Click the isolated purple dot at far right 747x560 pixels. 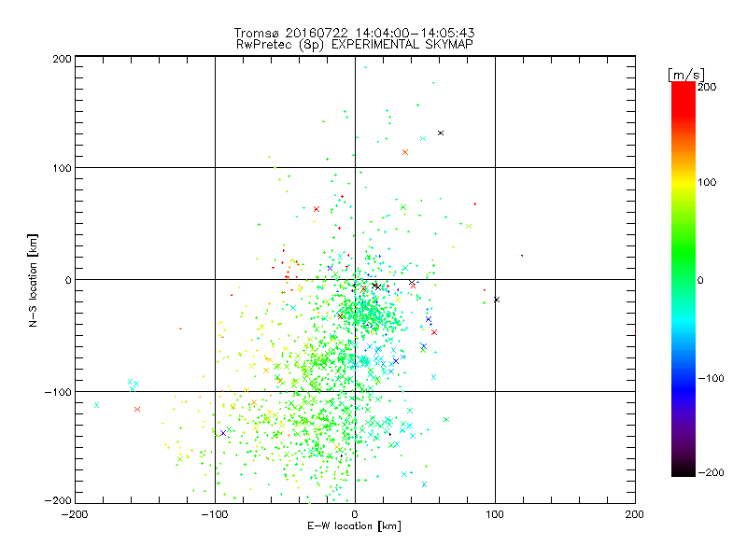coord(522,256)
